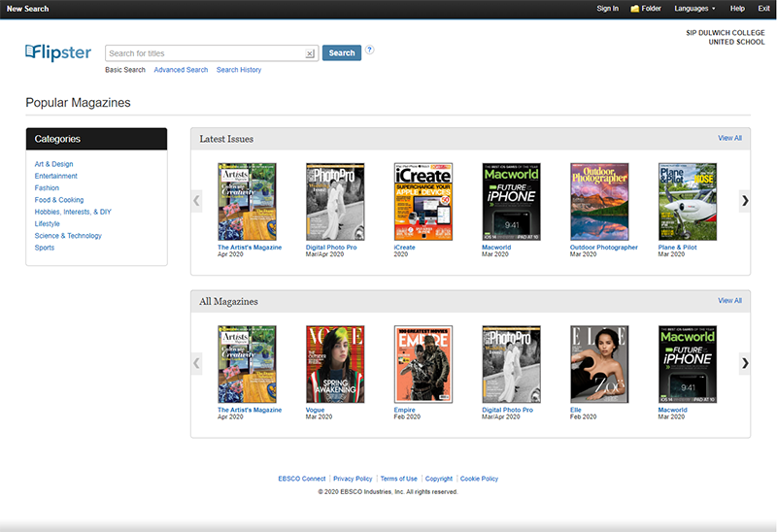
Task: Show next All Magazines with right arrow
Action: point(745,363)
